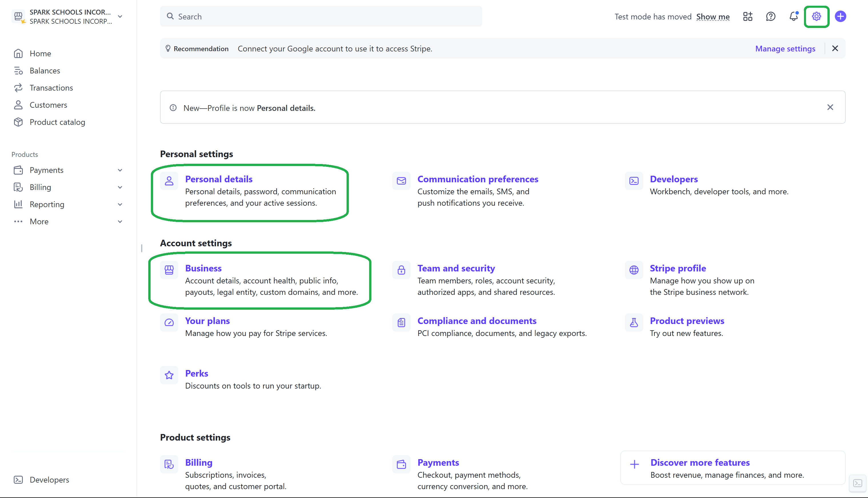This screenshot has height=498, width=868.
Task: Open Product catalog in sidebar
Action: 57,122
